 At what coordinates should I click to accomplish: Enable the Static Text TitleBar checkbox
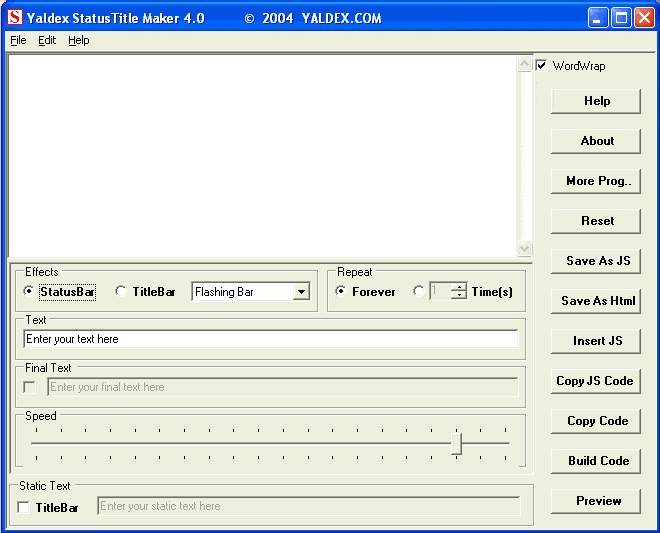(24, 507)
